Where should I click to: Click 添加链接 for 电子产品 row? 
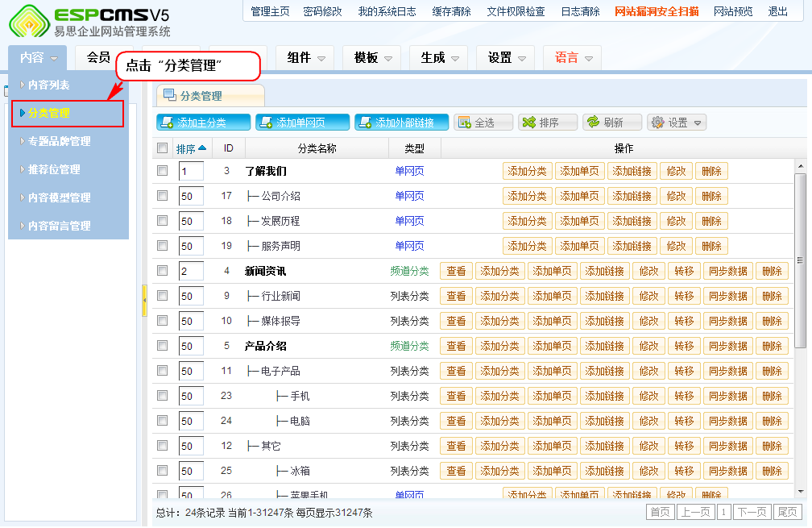click(x=604, y=371)
